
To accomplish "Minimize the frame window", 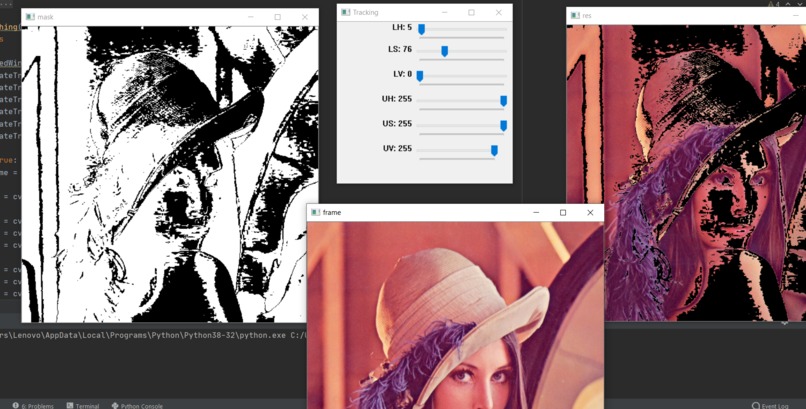I will coord(536,212).
